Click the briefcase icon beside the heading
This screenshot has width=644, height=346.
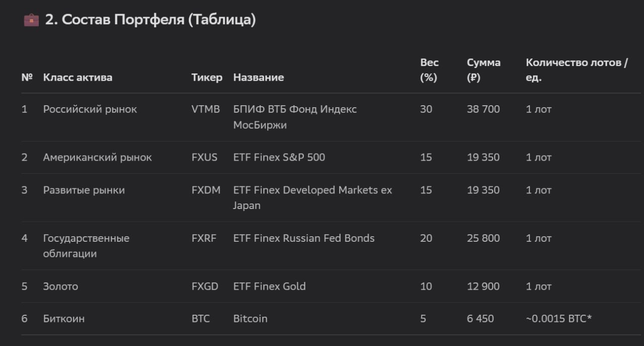(x=31, y=21)
